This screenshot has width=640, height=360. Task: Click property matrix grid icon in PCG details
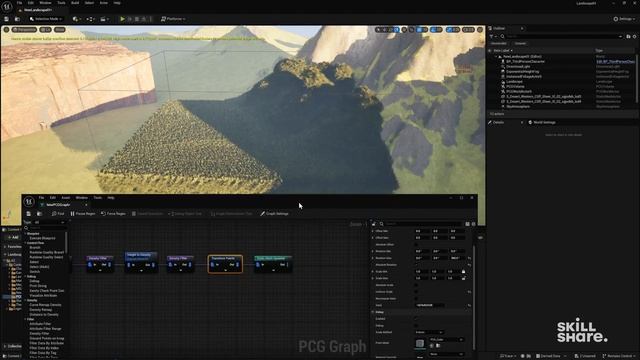[467, 224]
